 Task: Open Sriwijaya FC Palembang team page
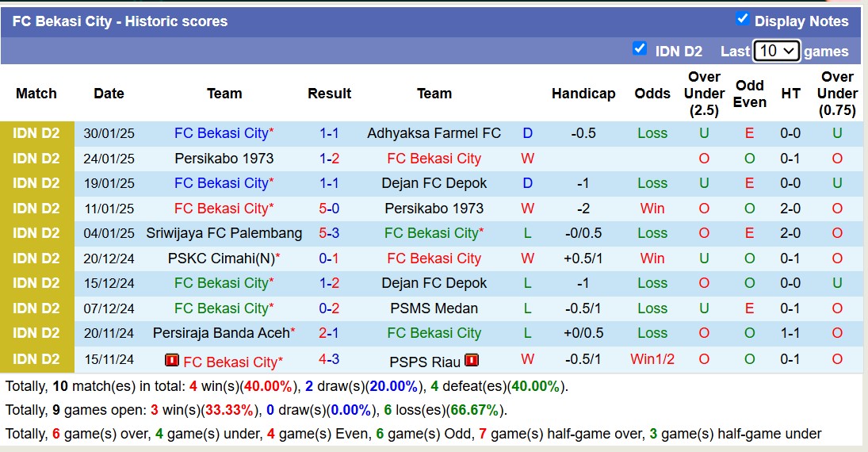(x=224, y=233)
